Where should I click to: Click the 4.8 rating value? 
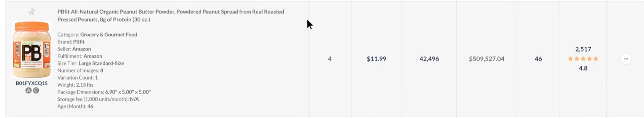click(x=583, y=68)
